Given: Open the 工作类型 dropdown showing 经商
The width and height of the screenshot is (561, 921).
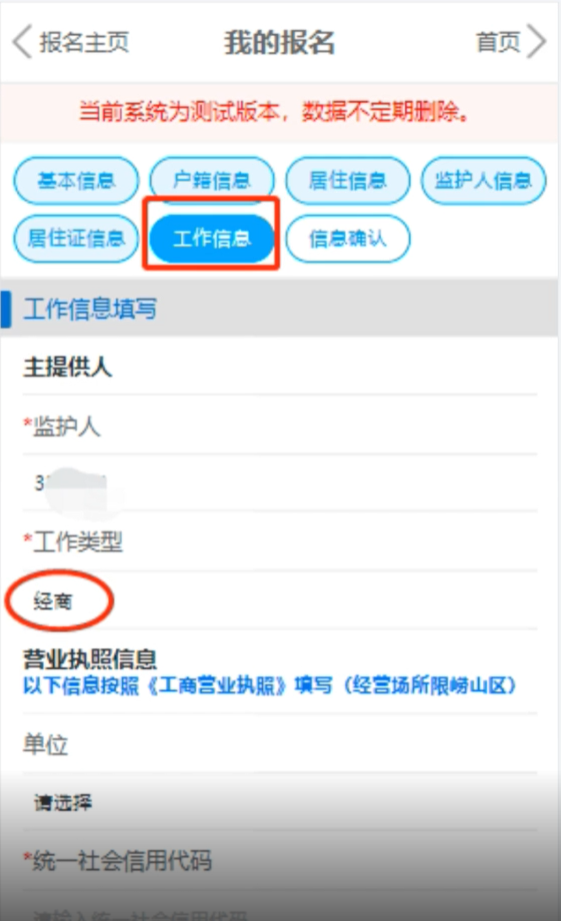Looking at the screenshot, I should tap(280, 601).
